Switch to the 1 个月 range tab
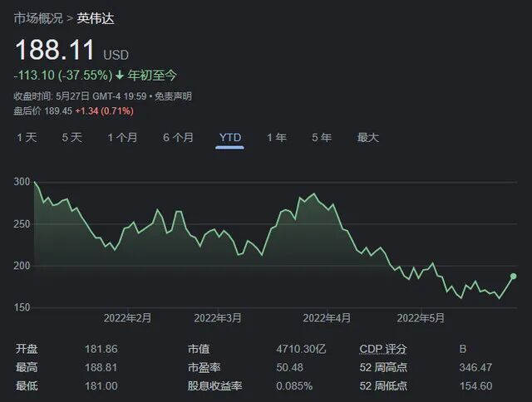 122,138
